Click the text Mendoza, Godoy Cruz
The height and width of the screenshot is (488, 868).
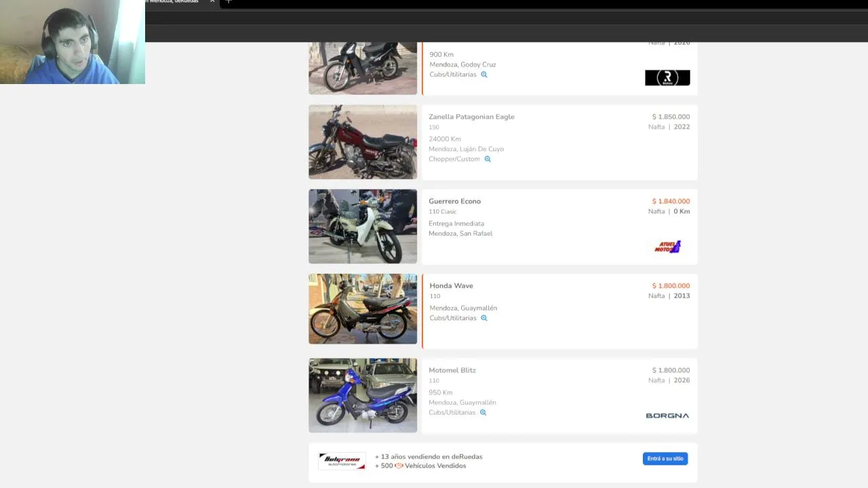tap(462, 64)
